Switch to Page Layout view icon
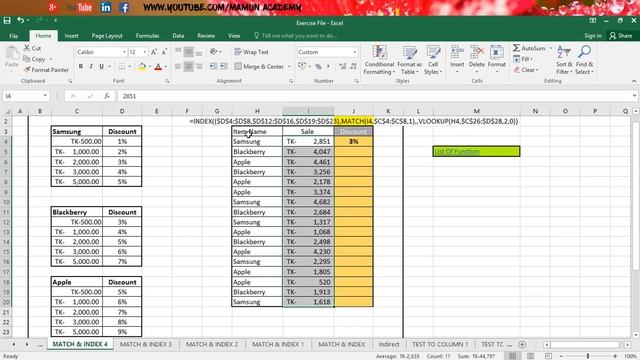 coord(530,356)
